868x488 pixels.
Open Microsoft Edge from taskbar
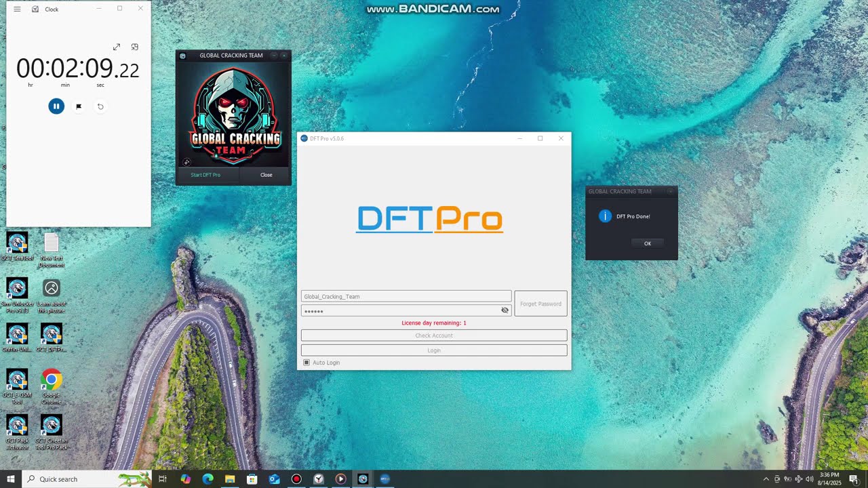(x=208, y=479)
